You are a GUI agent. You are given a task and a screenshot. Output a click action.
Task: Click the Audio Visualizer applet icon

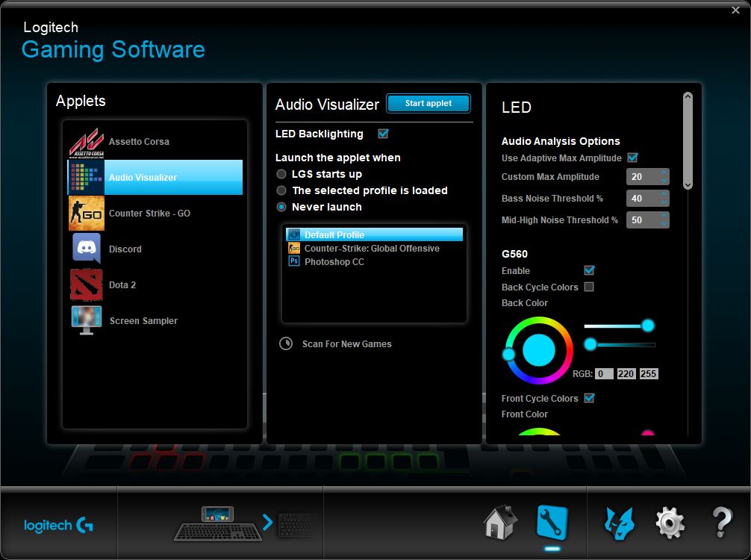point(86,177)
